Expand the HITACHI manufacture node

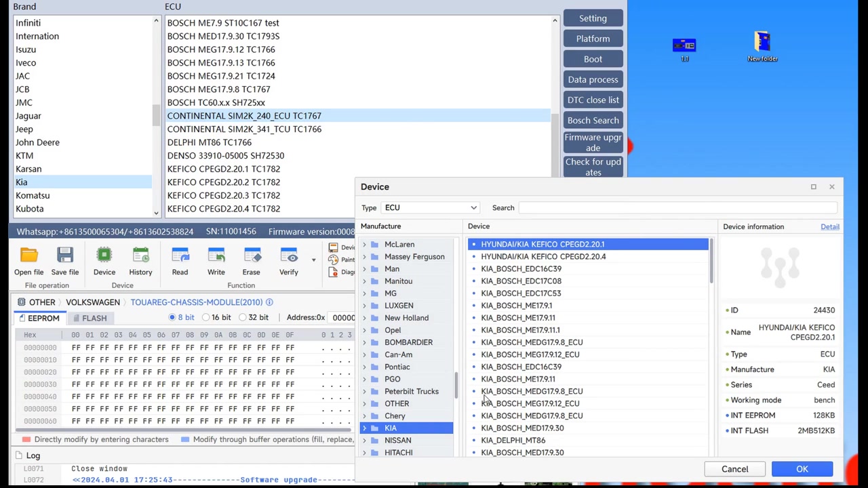pyautogui.click(x=364, y=453)
